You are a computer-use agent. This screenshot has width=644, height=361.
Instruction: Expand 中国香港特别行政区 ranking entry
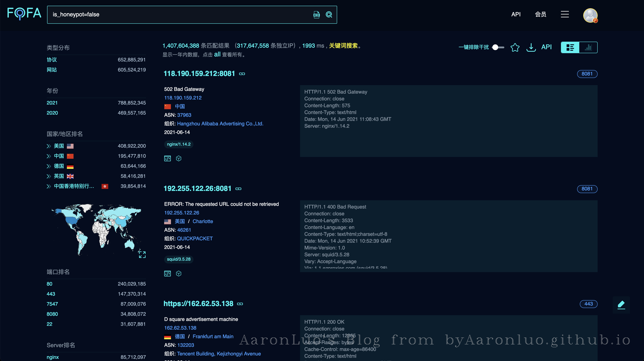[49, 186]
